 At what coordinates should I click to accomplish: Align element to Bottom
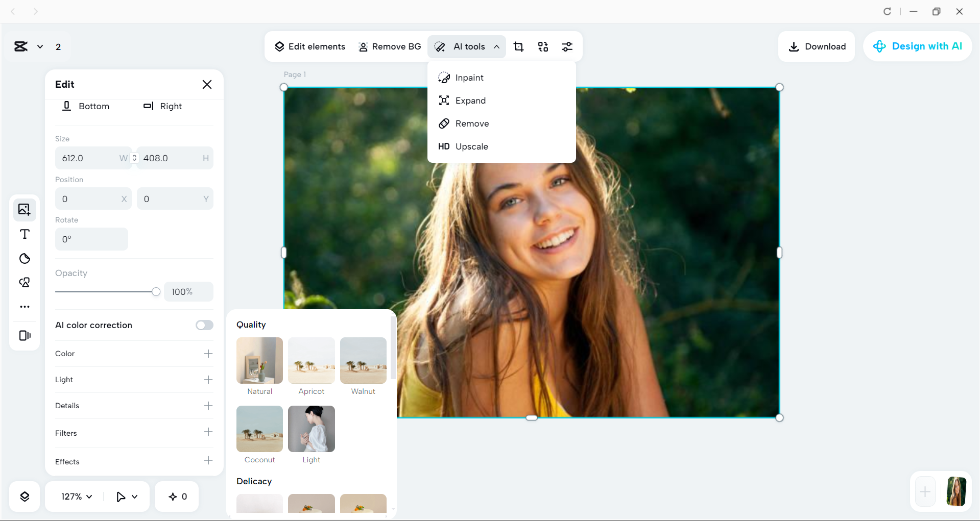click(x=85, y=106)
